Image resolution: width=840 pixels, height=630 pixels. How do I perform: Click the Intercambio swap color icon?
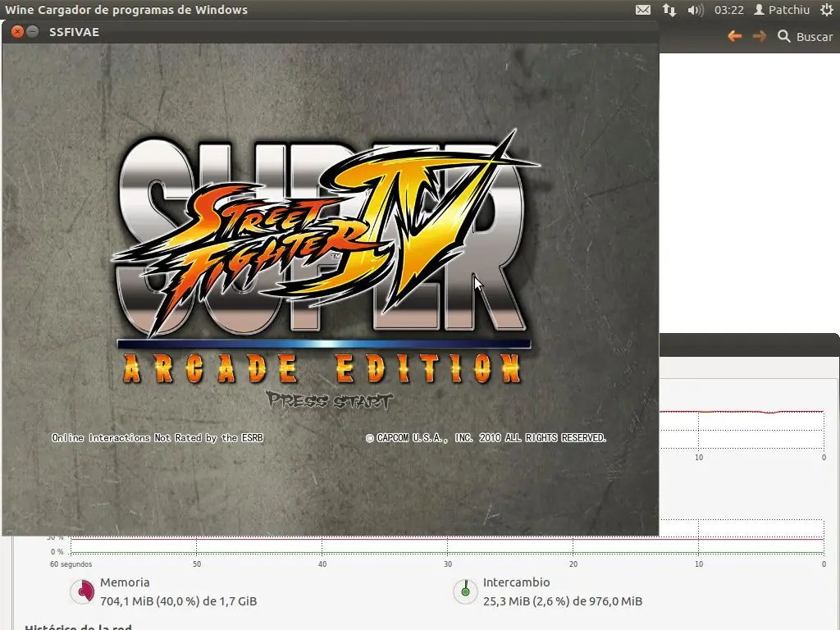pyautogui.click(x=466, y=591)
